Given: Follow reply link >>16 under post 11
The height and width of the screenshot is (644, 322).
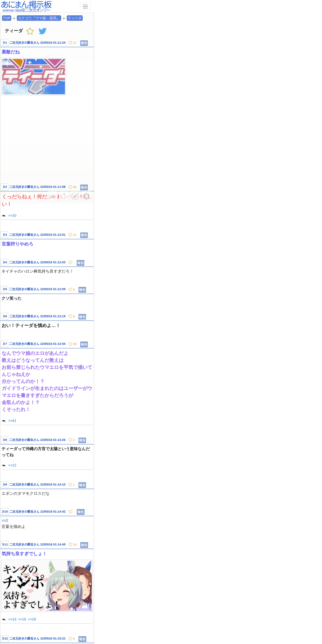Looking at the screenshot, I should (x=22, y=619).
